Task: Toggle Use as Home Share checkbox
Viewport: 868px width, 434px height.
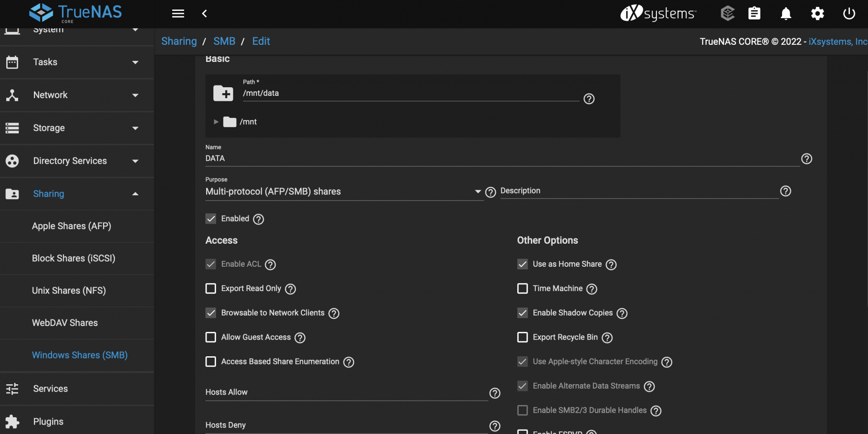Action: coord(523,264)
